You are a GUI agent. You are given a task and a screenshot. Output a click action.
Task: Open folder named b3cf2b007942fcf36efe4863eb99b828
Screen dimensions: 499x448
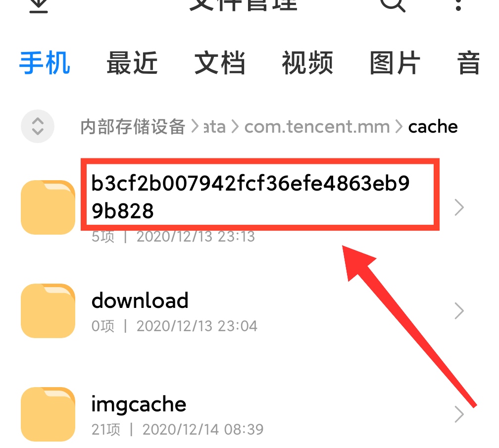click(x=250, y=197)
